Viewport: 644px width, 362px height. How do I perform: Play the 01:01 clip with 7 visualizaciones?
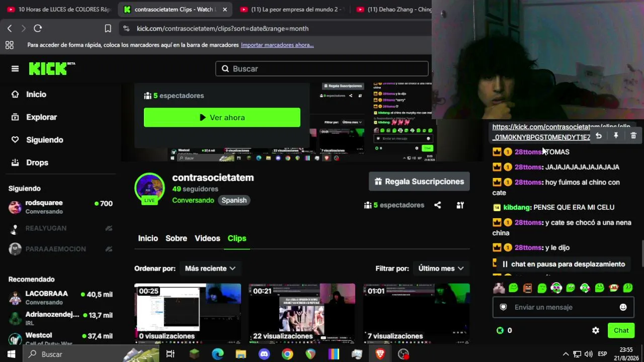coord(417,313)
